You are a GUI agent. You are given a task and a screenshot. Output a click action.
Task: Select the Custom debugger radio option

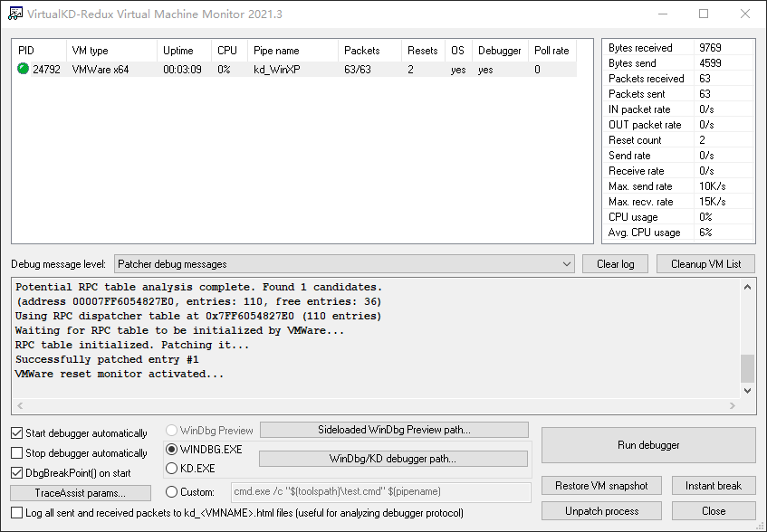point(171,492)
